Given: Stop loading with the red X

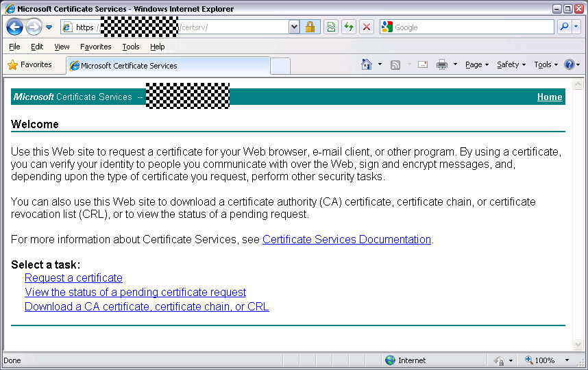Looking at the screenshot, I should (x=367, y=27).
